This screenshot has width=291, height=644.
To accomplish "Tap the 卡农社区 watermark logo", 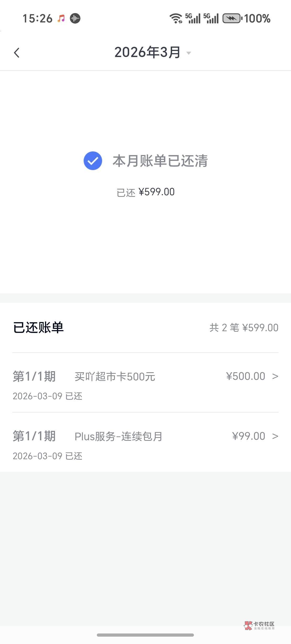I will click(x=259, y=626).
